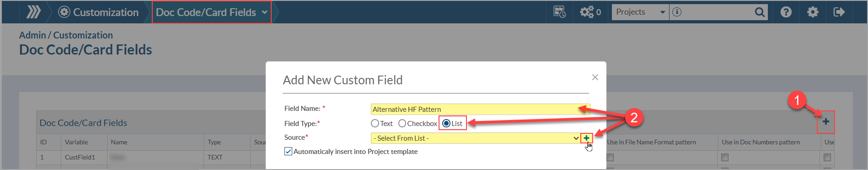868x170 pixels.
Task: Click the triple-chevron expand menu icon
Action: point(33,12)
